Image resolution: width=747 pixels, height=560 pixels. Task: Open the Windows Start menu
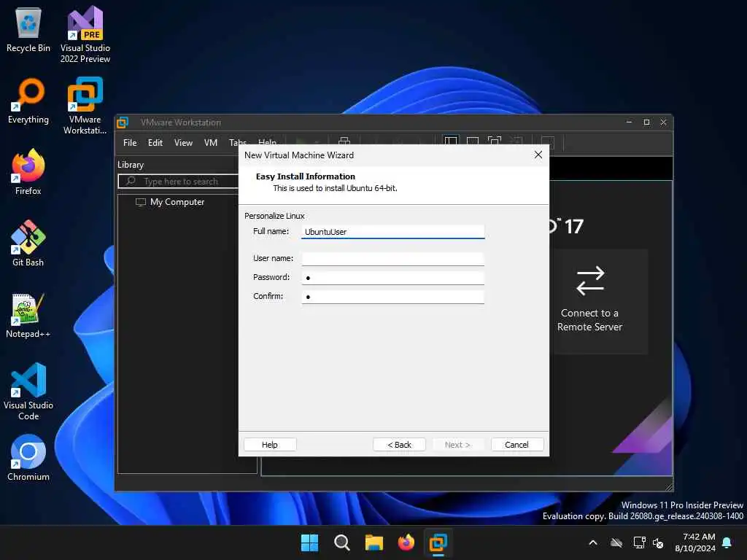309,542
